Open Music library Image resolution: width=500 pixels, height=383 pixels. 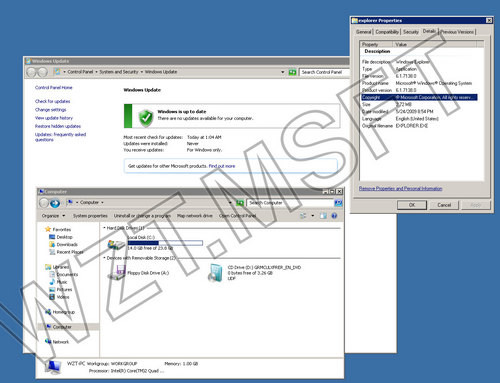(x=58, y=282)
